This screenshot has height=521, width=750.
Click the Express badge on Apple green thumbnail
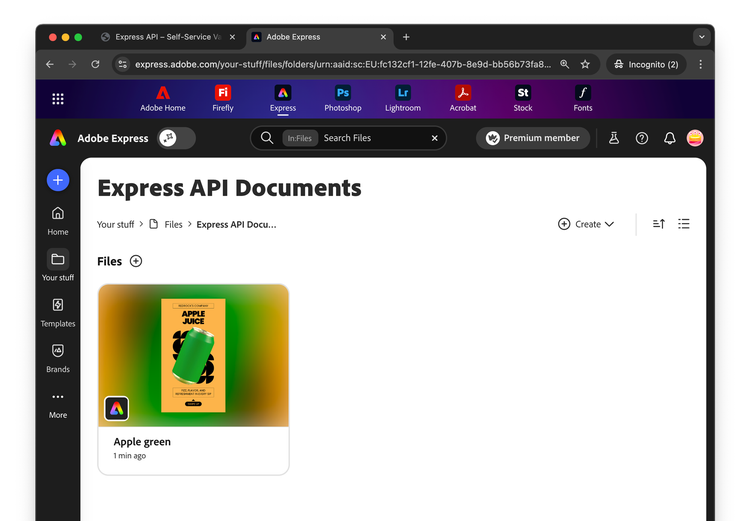point(116,409)
